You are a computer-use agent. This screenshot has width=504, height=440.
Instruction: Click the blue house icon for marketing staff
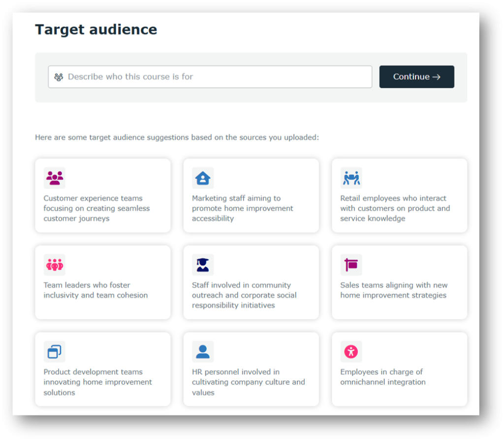point(203,178)
